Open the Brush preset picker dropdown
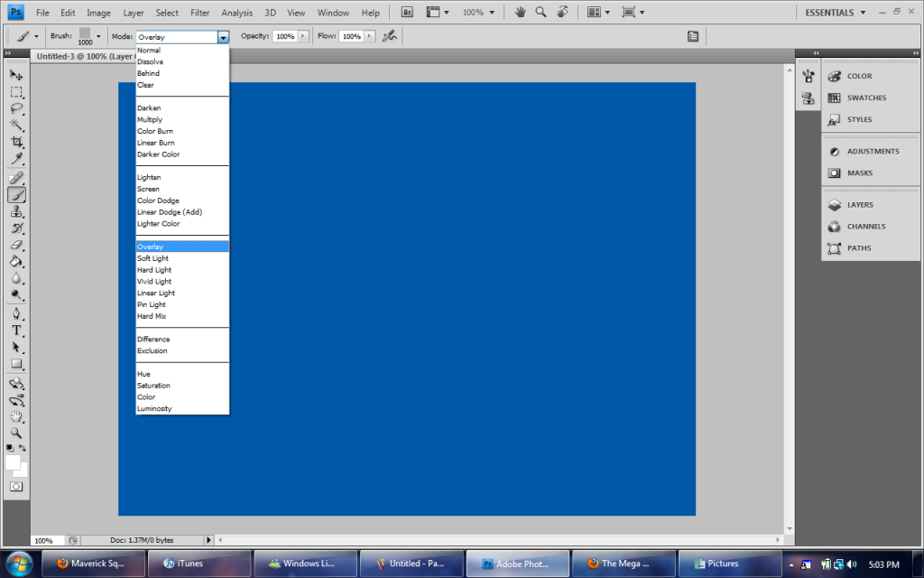This screenshot has width=924, height=578. point(98,36)
